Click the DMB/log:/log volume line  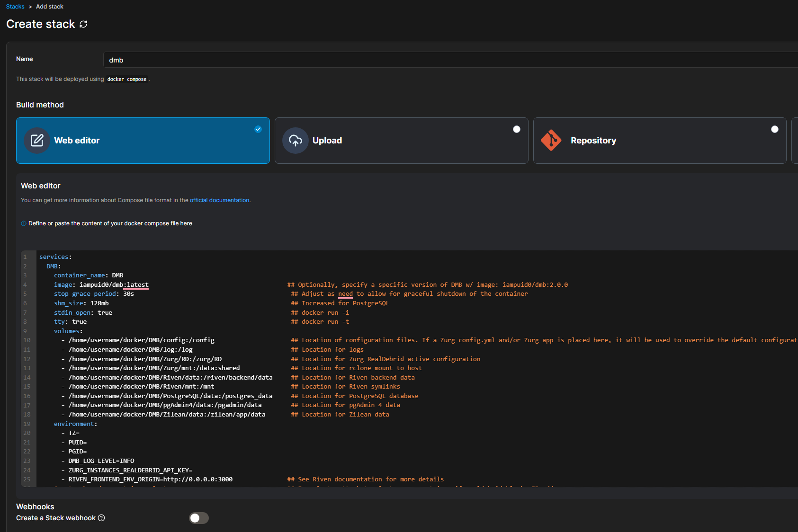[x=127, y=350]
